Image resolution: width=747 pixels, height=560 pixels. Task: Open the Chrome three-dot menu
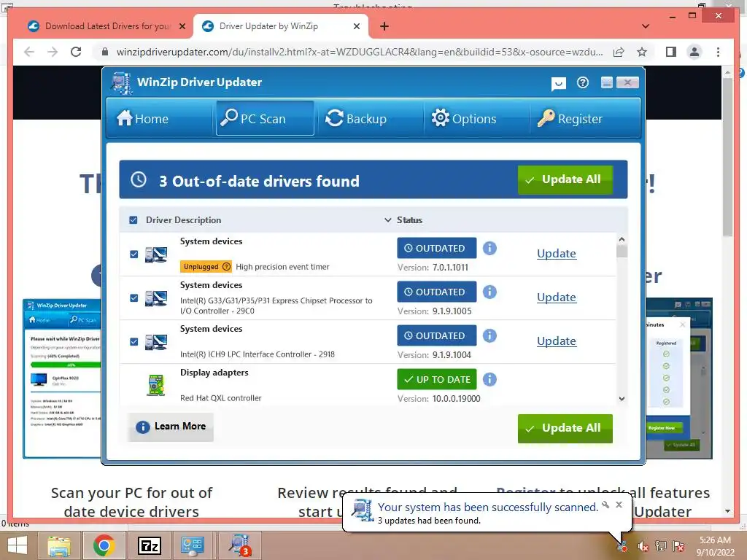[718, 52]
